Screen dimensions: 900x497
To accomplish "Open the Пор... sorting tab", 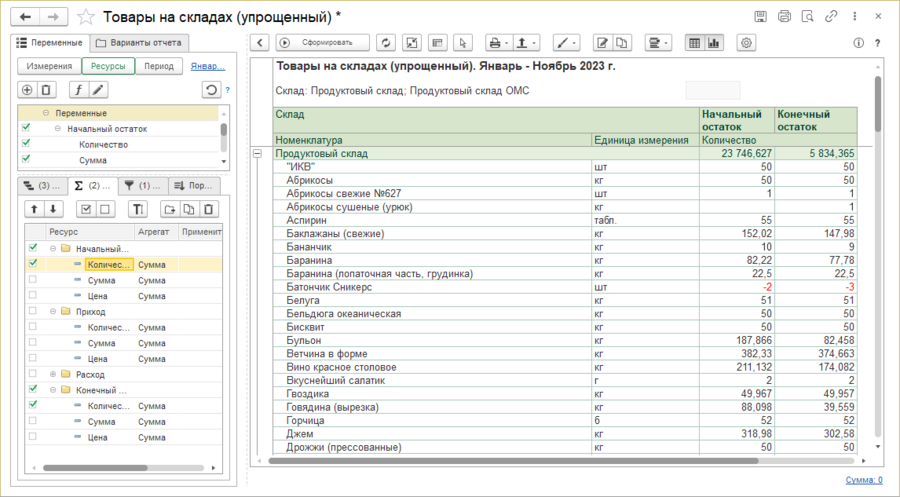I will pyautogui.click(x=194, y=185).
